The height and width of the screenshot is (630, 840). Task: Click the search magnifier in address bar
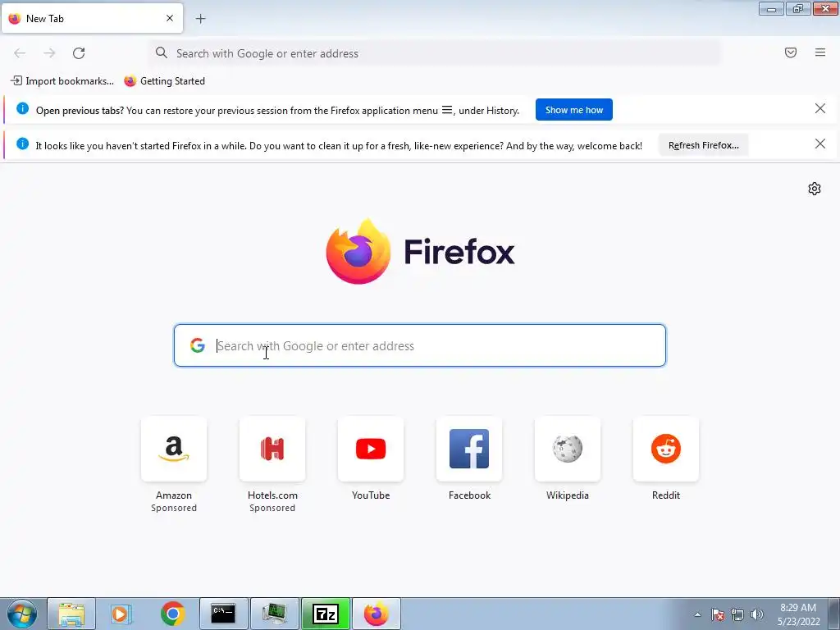(x=162, y=52)
